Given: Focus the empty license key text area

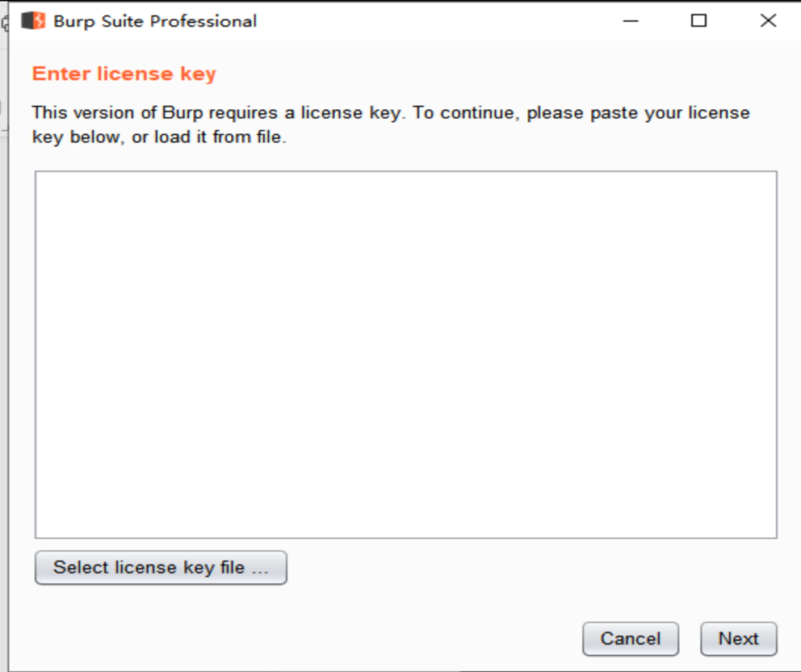Looking at the screenshot, I should tap(406, 355).
